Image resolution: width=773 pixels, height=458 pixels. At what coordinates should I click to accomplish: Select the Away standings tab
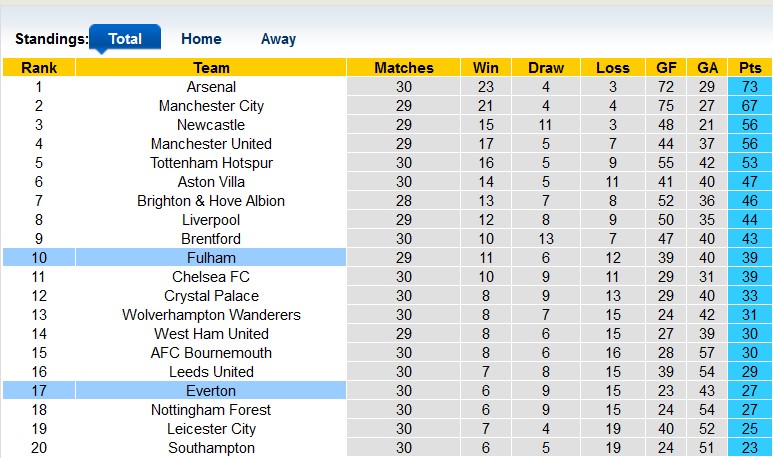coord(278,39)
